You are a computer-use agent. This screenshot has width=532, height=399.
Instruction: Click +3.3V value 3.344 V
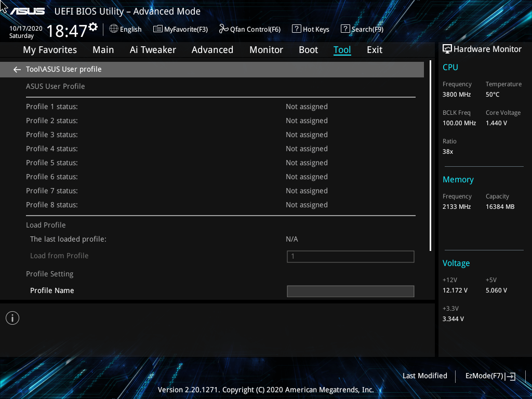click(x=453, y=319)
